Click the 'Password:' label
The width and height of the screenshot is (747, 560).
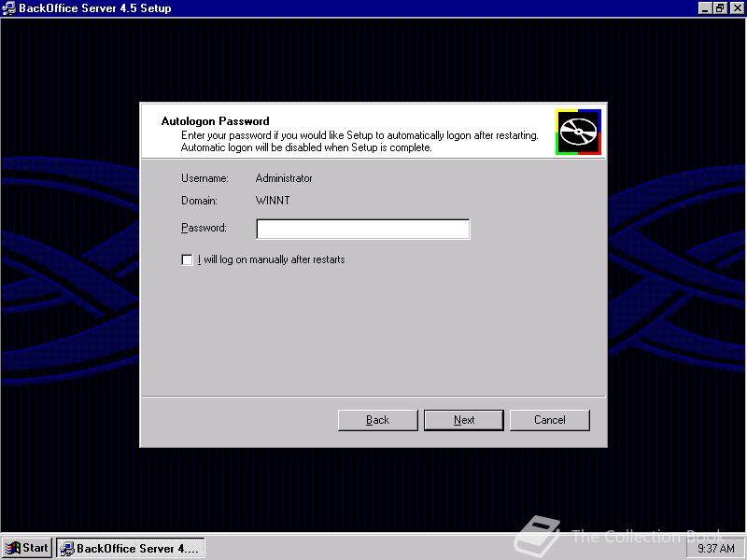[x=204, y=228]
